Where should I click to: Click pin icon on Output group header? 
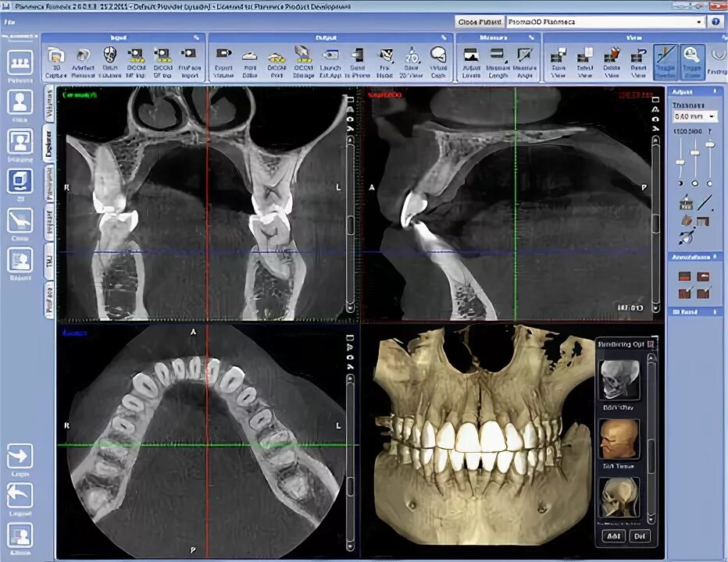pos(444,37)
